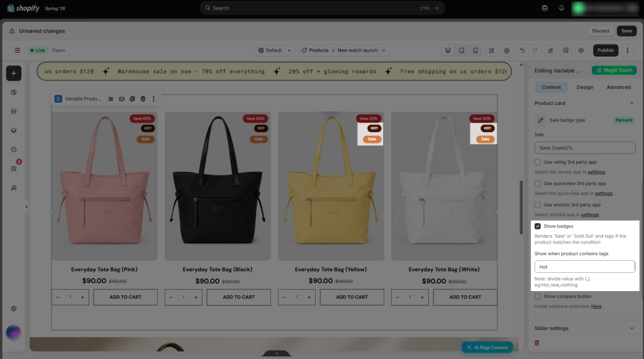Open the Default theme dropdown
The width and height of the screenshot is (644, 359).
[275, 50]
